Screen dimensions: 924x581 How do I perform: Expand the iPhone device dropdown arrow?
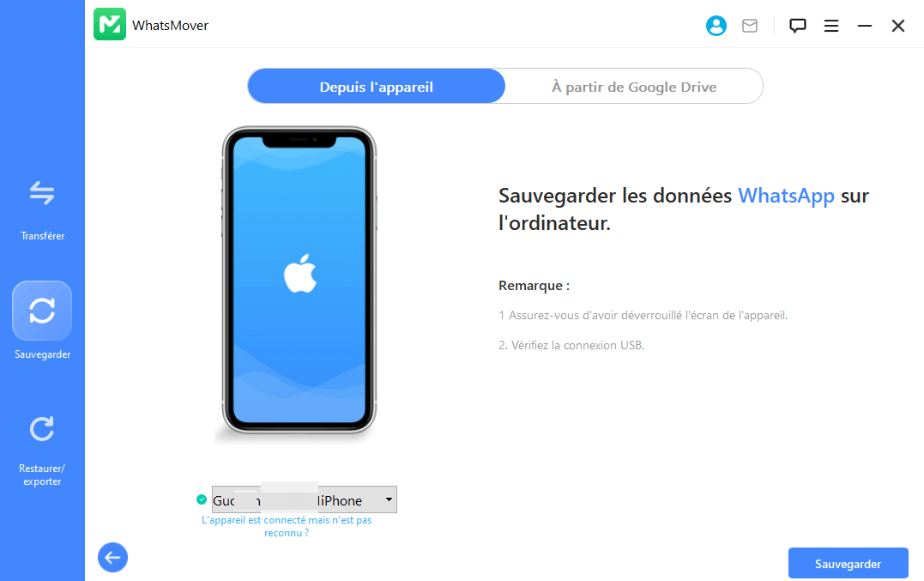(389, 499)
